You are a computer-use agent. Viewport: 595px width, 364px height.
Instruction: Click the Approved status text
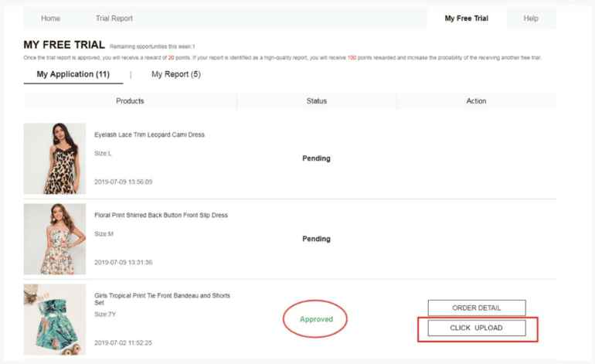tap(317, 319)
